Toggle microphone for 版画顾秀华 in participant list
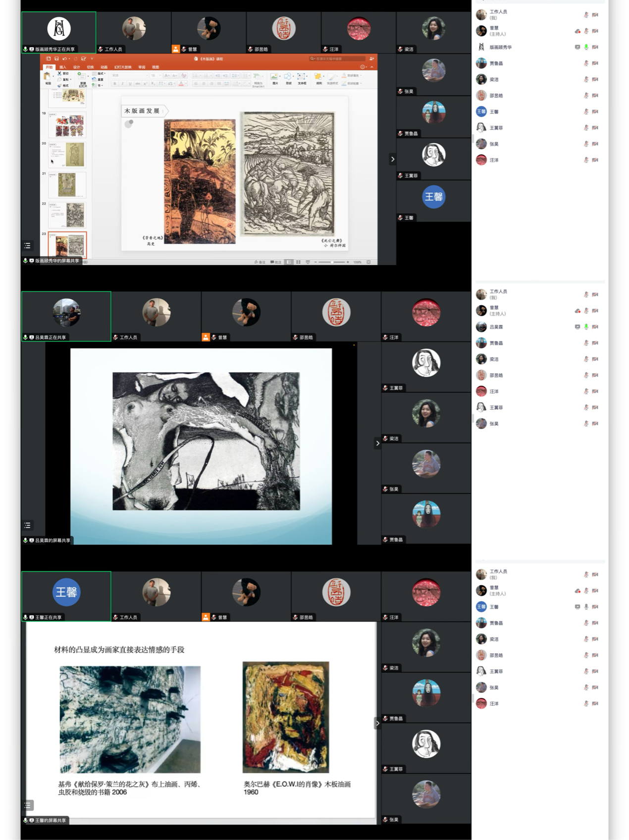This screenshot has width=629, height=840. pyautogui.click(x=586, y=47)
